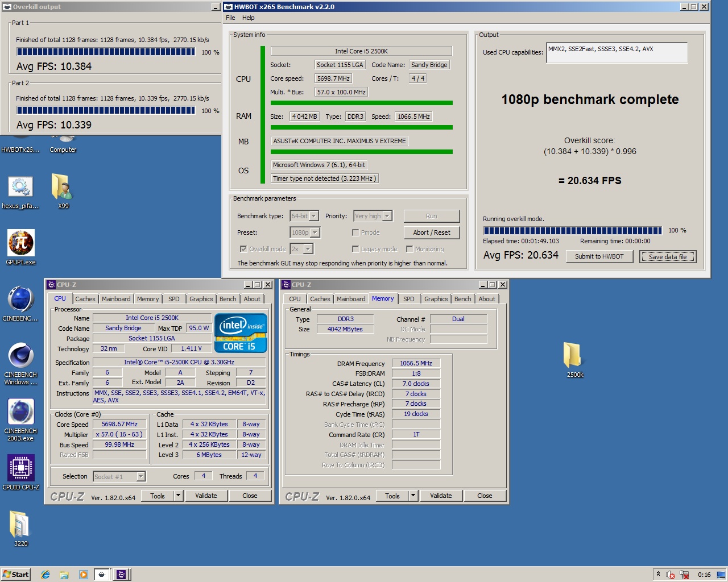Open File menu in HWBOT x265
This screenshot has width=728, height=582.
pos(230,18)
